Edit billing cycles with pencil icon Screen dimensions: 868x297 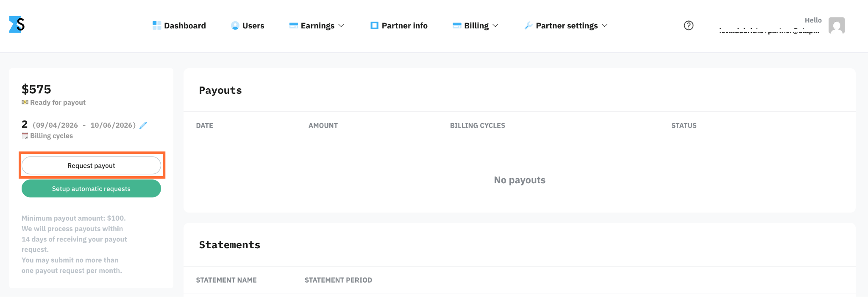tap(143, 125)
